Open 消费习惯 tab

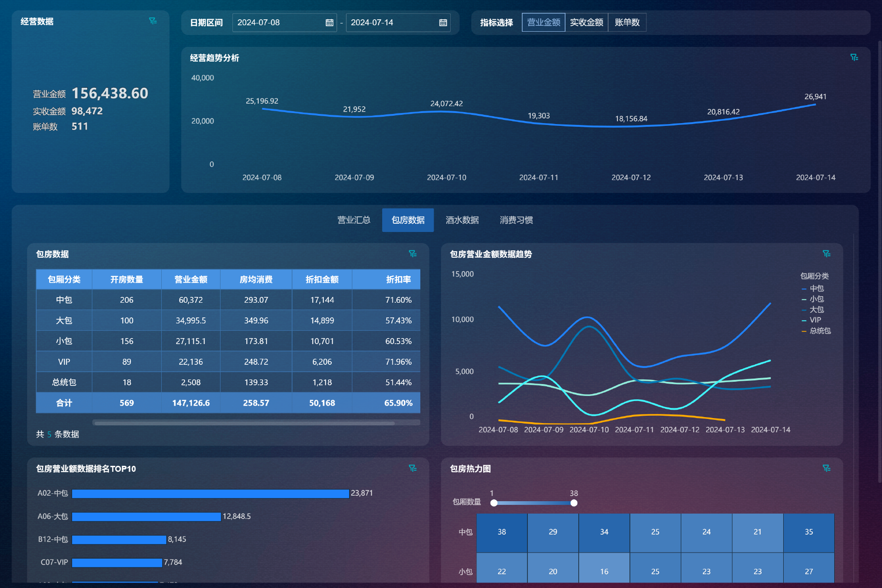[516, 220]
